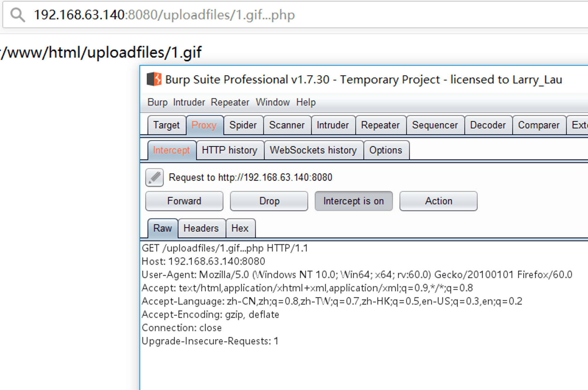Click the Burp Suite Professional window title bar
Image resolution: width=588 pixels, height=390 pixels.
tap(364, 79)
